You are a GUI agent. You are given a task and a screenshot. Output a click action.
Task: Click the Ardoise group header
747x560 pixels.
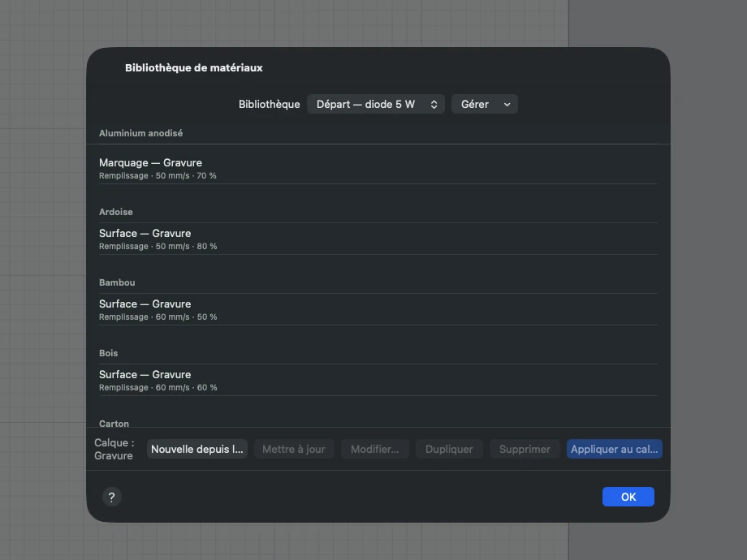pyautogui.click(x=116, y=212)
